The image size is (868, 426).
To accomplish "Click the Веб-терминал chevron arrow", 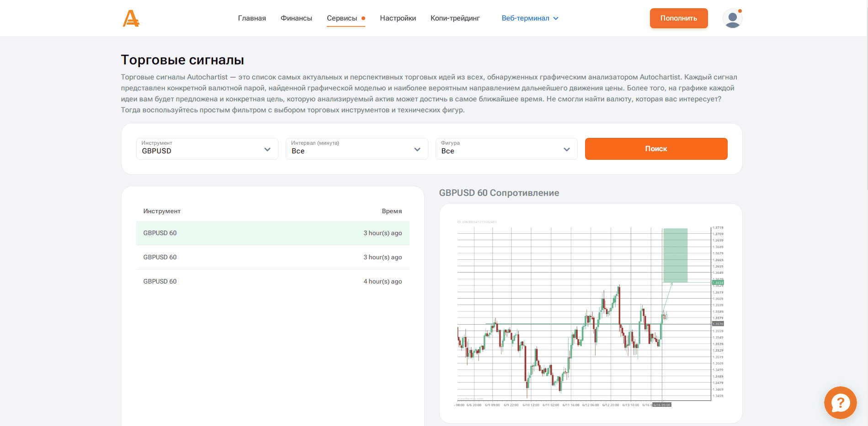I will coord(556,18).
